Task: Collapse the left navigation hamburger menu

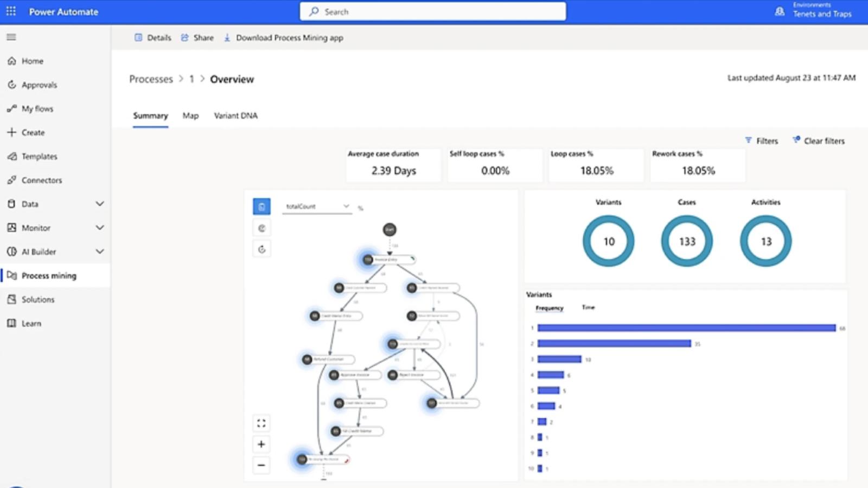Action: point(11,37)
